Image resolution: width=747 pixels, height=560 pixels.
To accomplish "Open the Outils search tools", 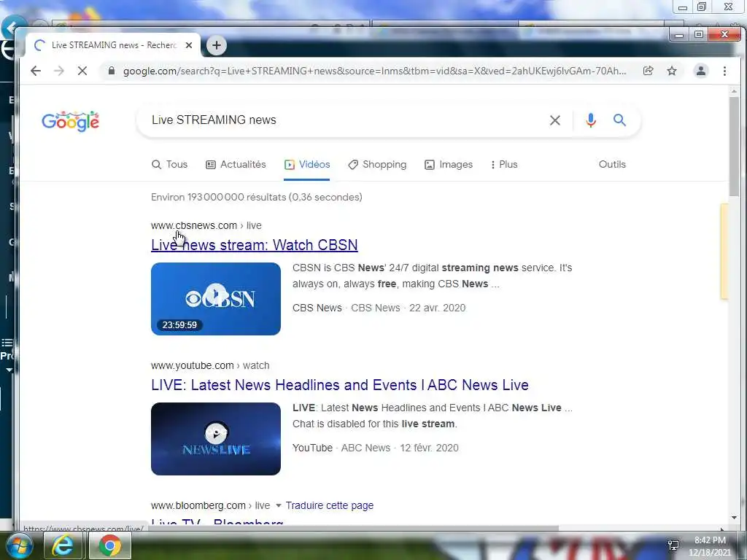I will [612, 164].
